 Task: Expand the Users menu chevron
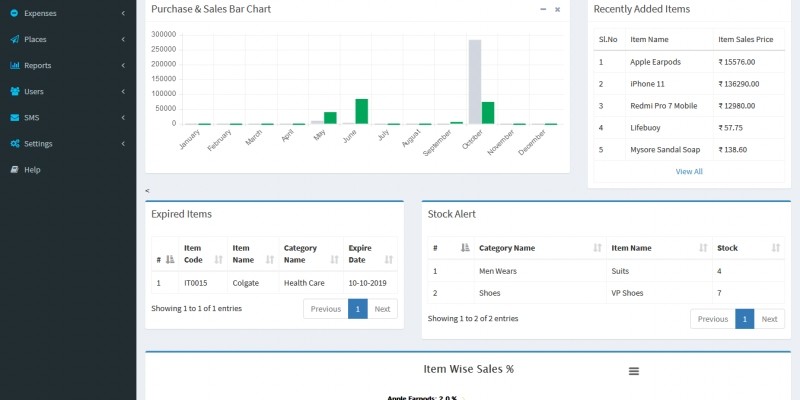[x=123, y=91]
